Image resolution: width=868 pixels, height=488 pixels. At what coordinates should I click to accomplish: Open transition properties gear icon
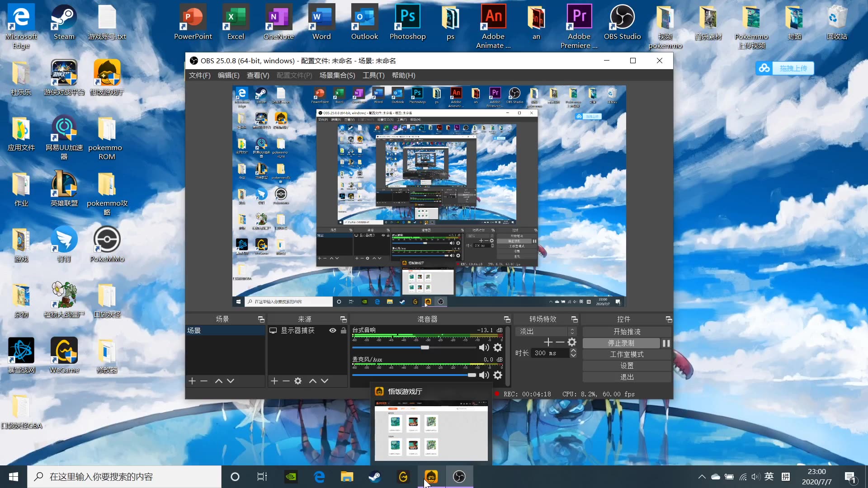coord(572,342)
